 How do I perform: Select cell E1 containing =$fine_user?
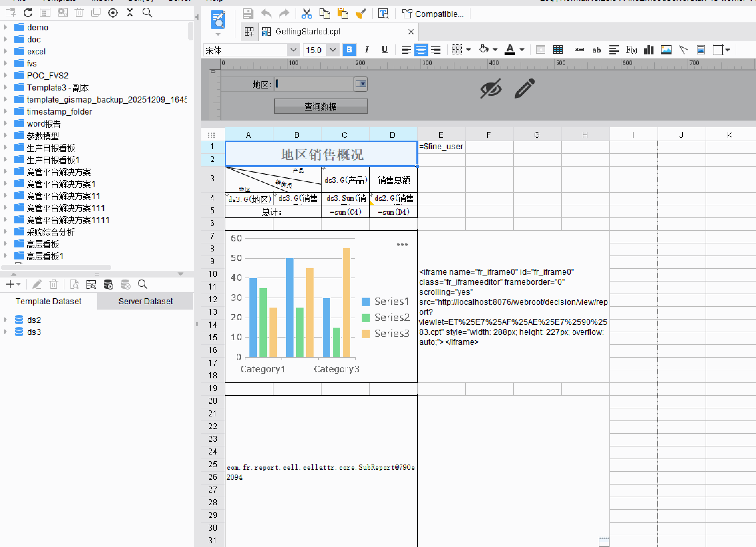441,147
